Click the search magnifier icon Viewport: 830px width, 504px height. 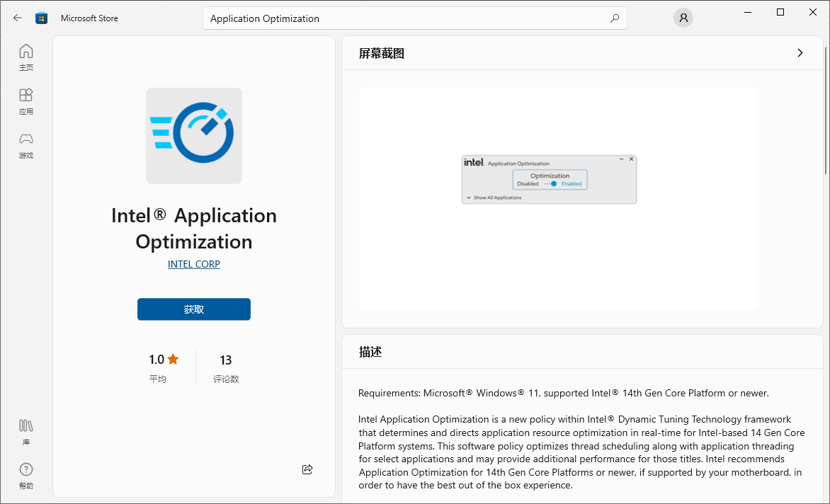coord(615,18)
